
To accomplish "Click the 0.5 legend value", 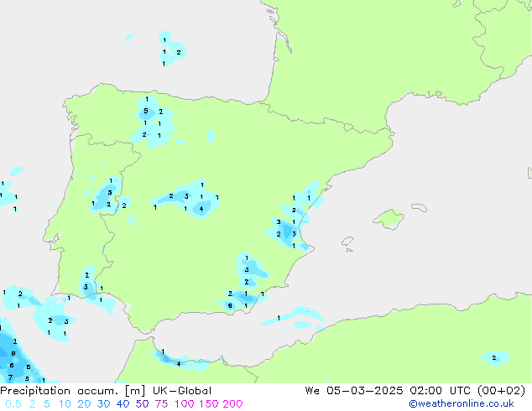I will (13, 404).
